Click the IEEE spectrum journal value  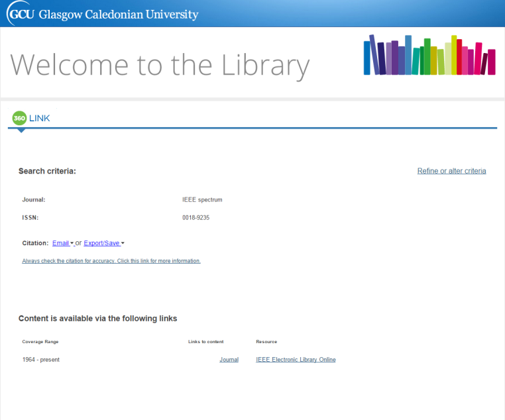[x=202, y=199]
